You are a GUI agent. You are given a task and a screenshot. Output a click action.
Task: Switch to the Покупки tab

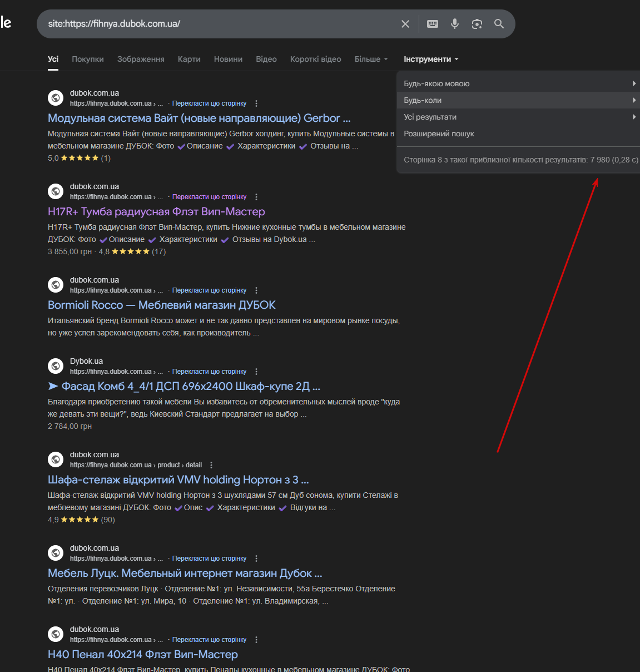[x=88, y=59]
